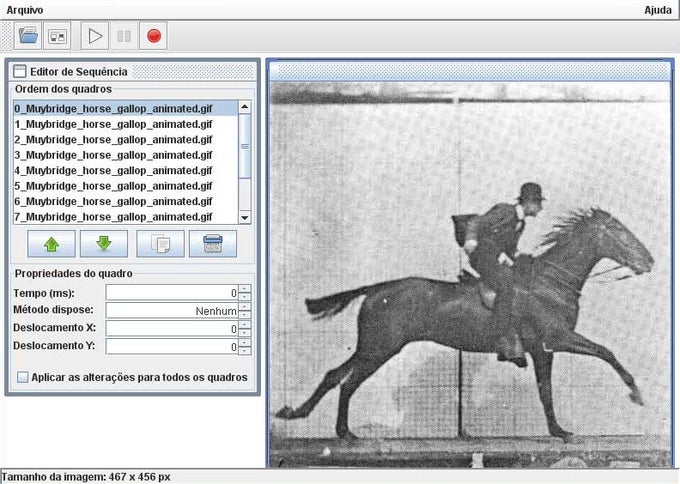
Task: Click the frame list scroll up arrow
Action: point(245,107)
